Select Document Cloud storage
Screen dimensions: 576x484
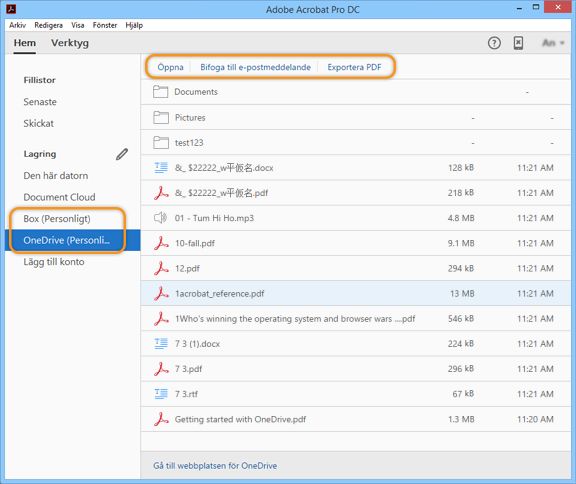(x=60, y=197)
